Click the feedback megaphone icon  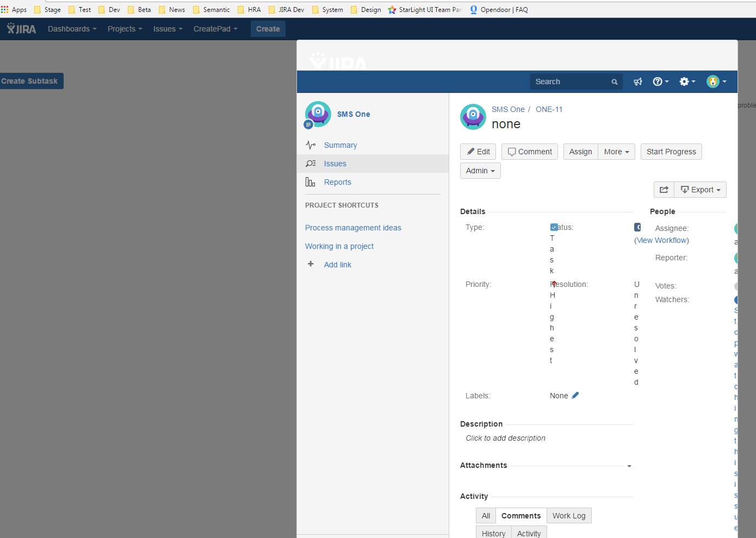[638, 82]
